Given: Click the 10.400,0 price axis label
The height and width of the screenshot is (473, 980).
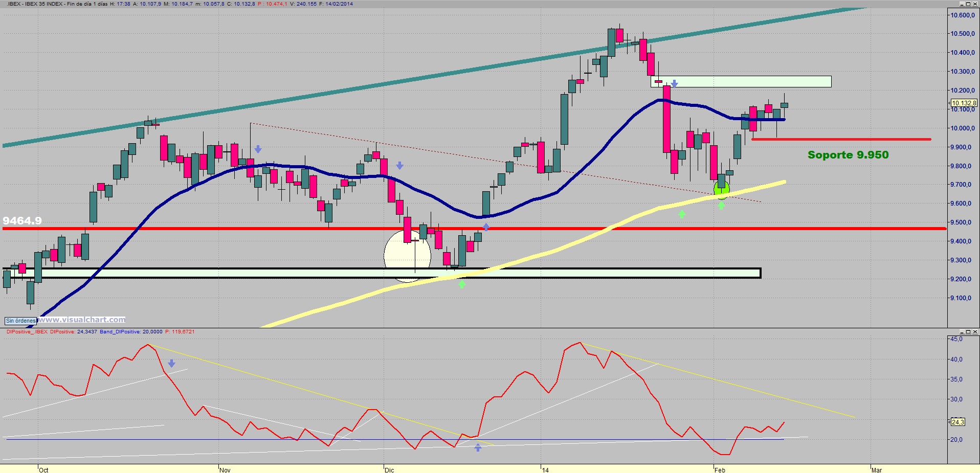Looking at the screenshot, I should 963,53.
